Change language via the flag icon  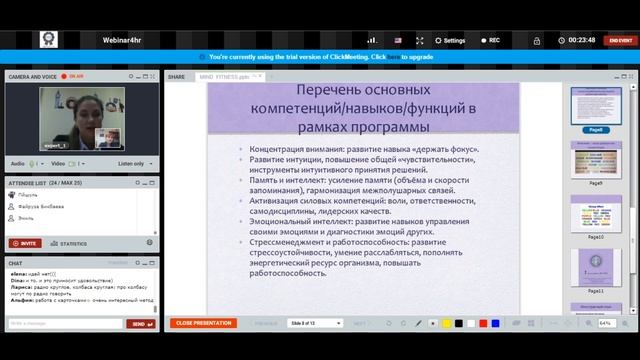(398, 40)
